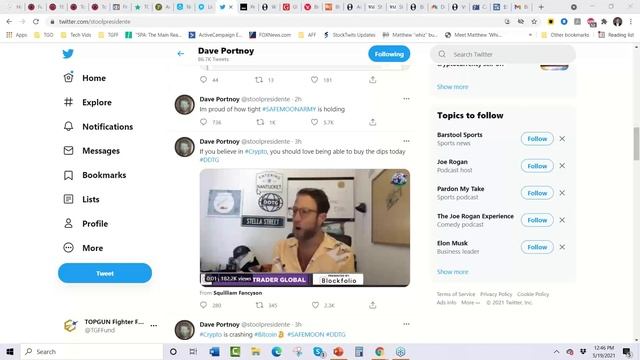640x360 pixels.
Task: Open PowerPoint from the taskbar
Action: point(338,351)
